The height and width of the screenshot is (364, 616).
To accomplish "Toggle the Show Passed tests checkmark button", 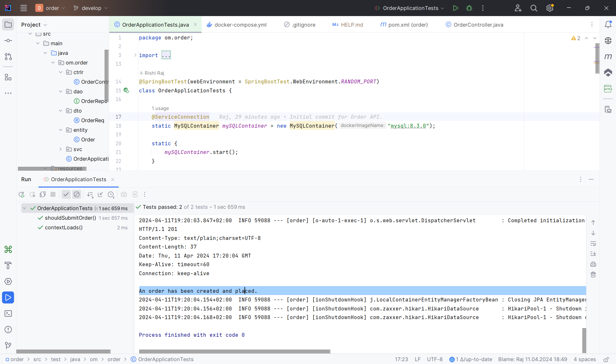I will [x=66, y=194].
